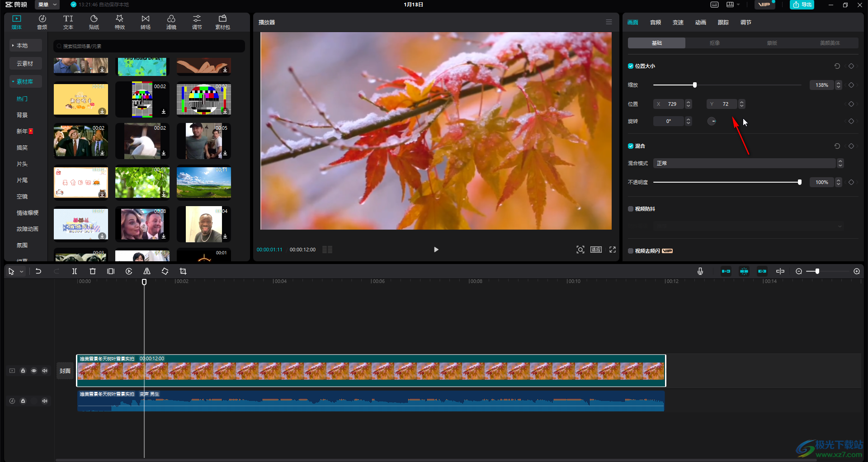Click the freeze frame icon in timeline toolbar
The image size is (868, 462).
pyautogui.click(x=111, y=271)
